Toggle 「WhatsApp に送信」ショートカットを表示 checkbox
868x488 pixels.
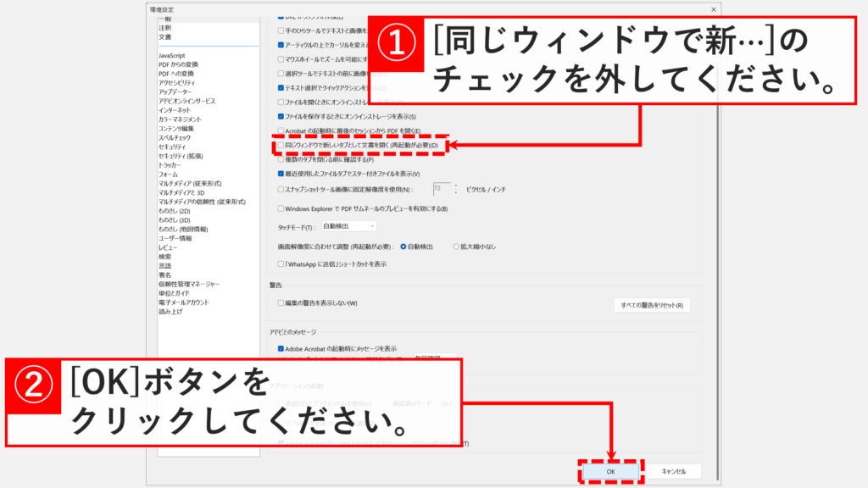click(x=281, y=264)
